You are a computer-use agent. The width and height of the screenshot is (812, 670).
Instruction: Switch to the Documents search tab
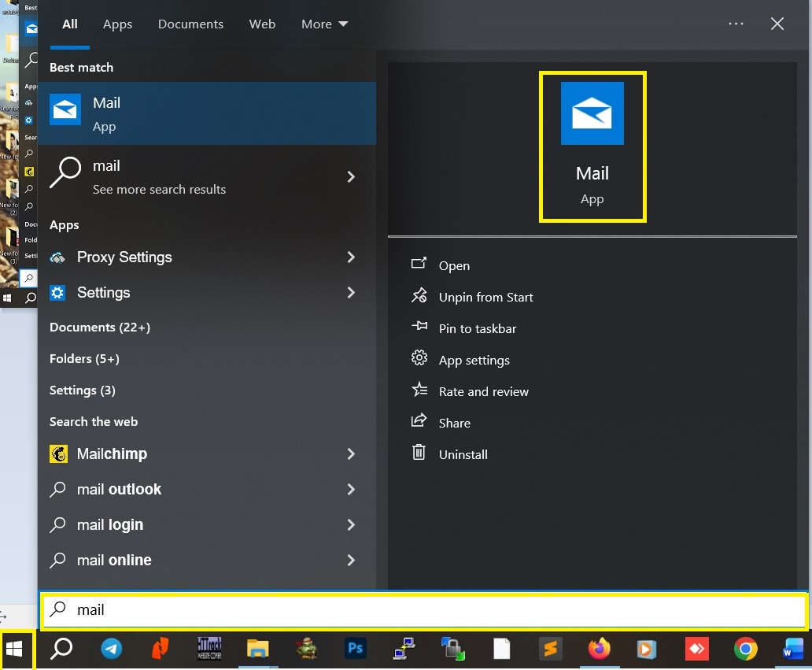pyautogui.click(x=190, y=24)
